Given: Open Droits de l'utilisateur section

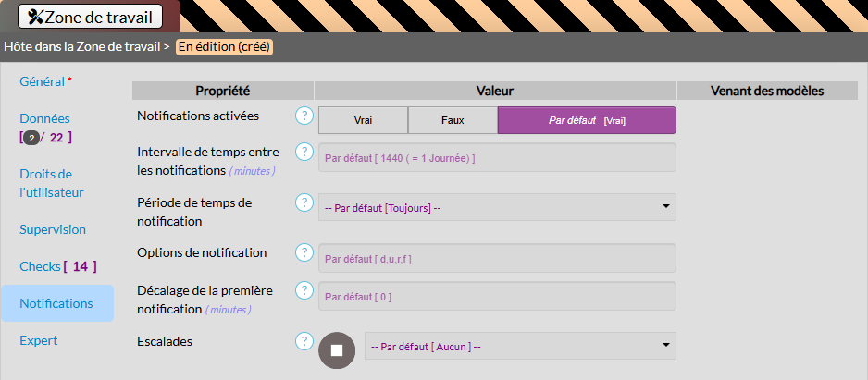Looking at the screenshot, I should coord(51,183).
